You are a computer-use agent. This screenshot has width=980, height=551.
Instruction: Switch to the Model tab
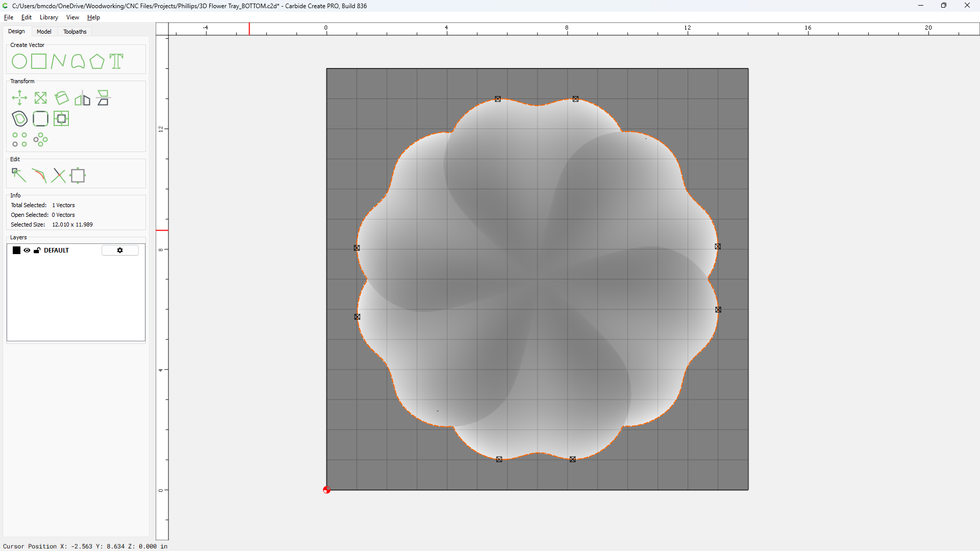[44, 32]
